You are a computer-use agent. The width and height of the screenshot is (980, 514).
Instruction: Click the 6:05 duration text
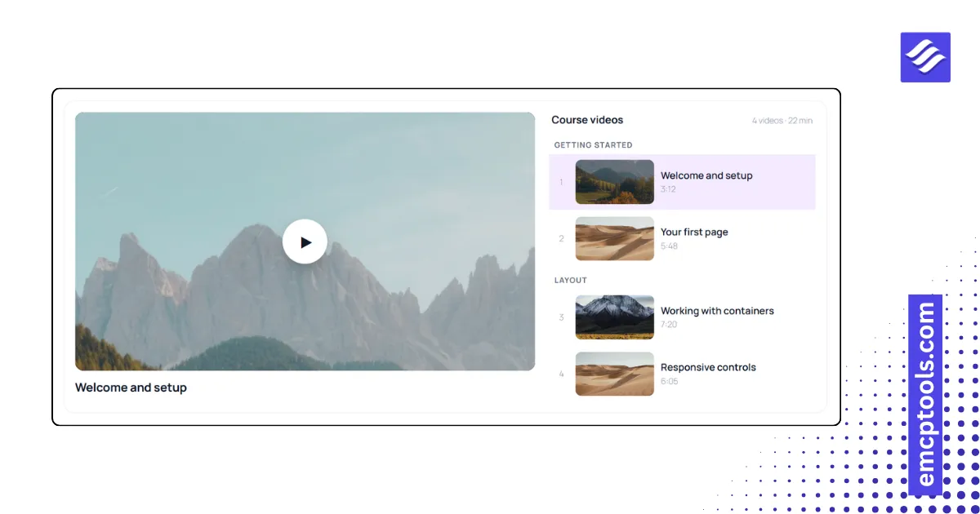(670, 381)
